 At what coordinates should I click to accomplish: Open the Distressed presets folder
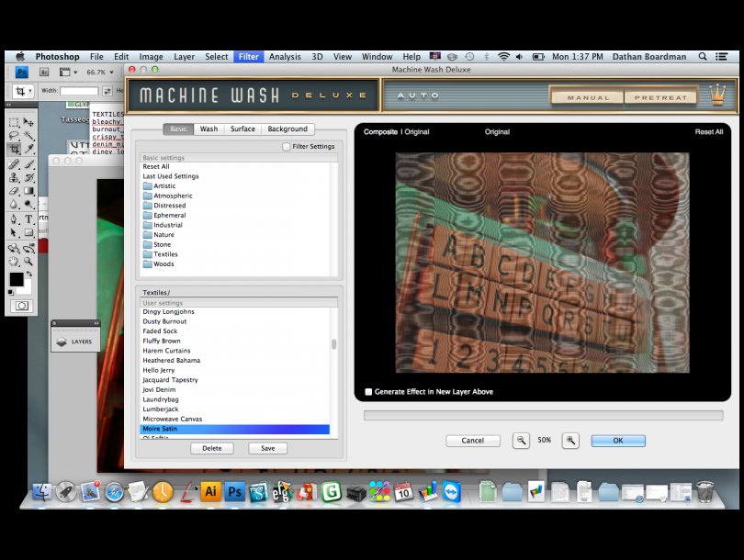pos(164,206)
